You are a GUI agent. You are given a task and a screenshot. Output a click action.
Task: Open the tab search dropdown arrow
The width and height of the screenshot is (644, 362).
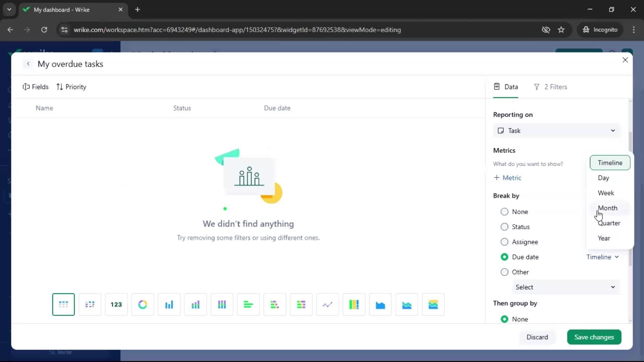pyautogui.click(x=9, y=9)
